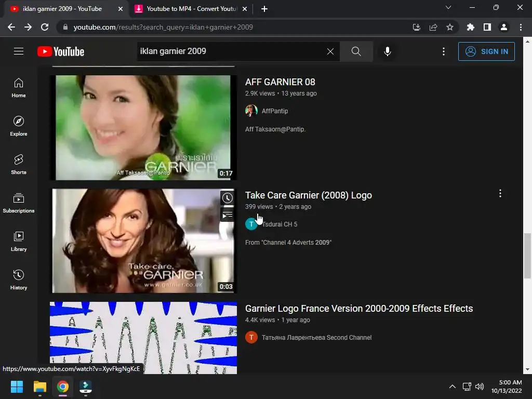Reload the YouTube page

[x=45, y=27]
